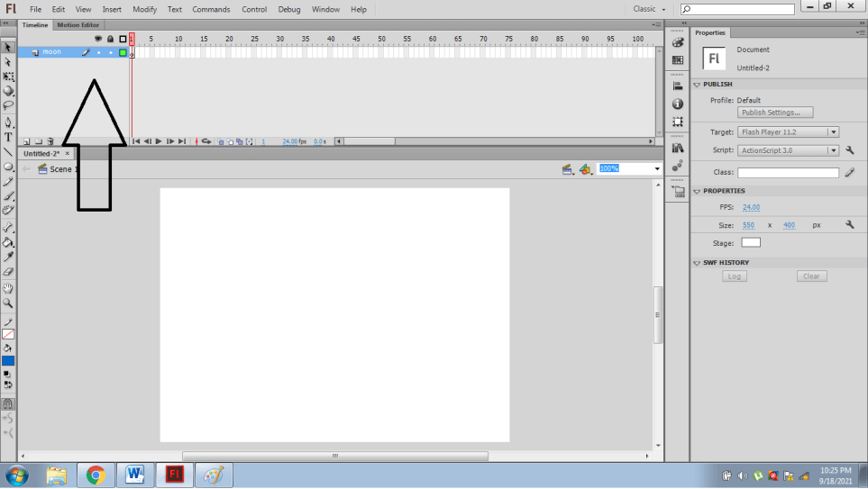
Task: Collapse the PUBLISH section
Action: pos(697,85)
